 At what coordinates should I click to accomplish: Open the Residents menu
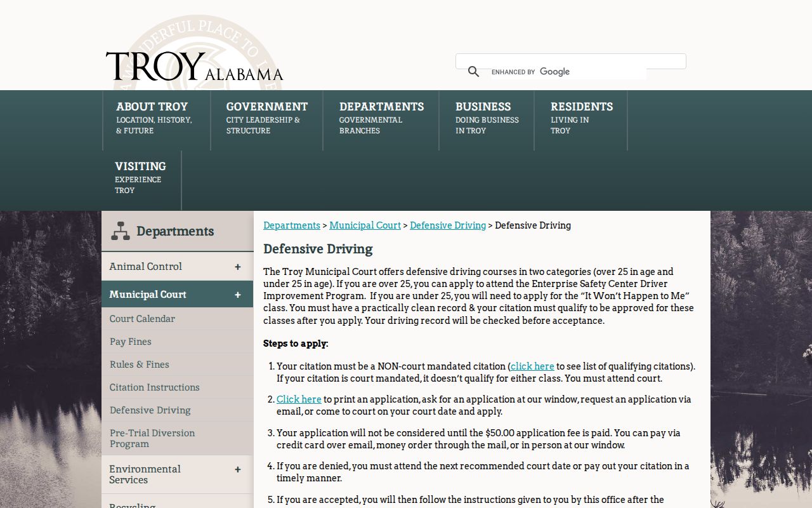[581, 120]
